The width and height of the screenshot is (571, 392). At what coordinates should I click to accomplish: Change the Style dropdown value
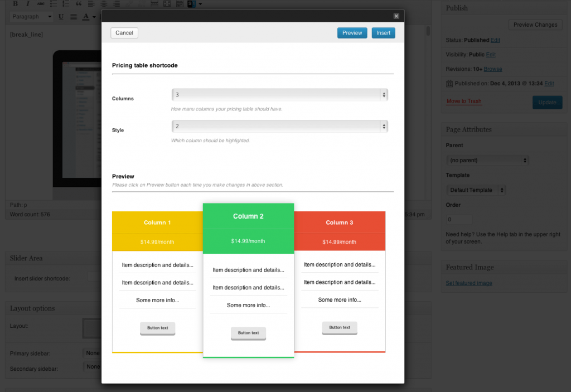pos(279,126)
